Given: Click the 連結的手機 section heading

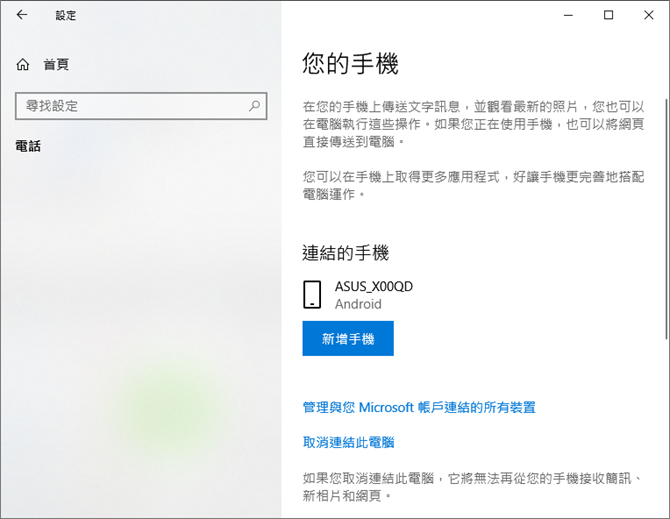Looking at the screenshot, I should [345, 253].
